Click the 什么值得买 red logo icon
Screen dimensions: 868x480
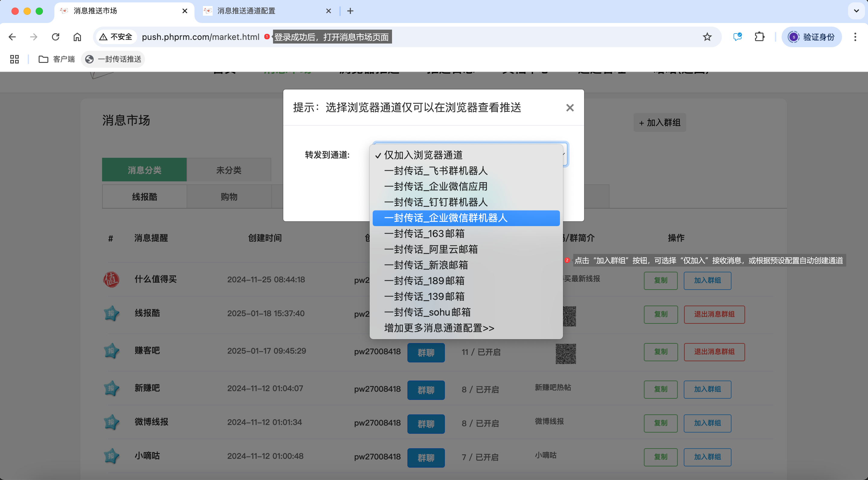[111, 280]
